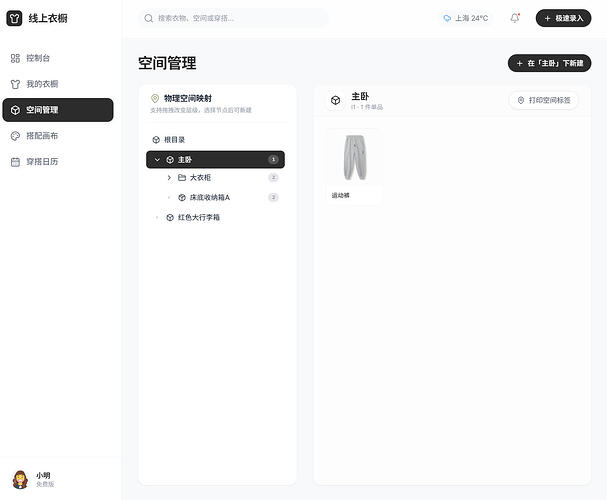Click 打印空间标签 button
The width and height of the screenshot is (607, 500).
click(544, 100)
